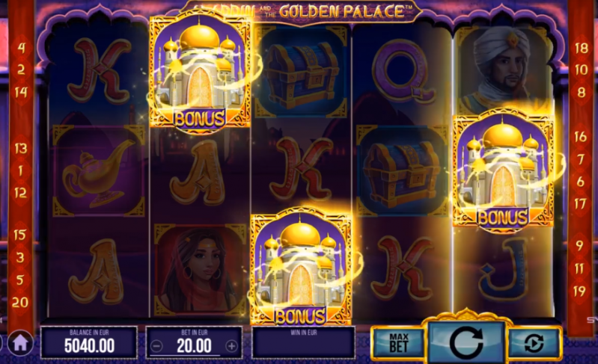Click the bet amount 20.00 field
This screenshot has height=364, width=598.
point(194,346)
